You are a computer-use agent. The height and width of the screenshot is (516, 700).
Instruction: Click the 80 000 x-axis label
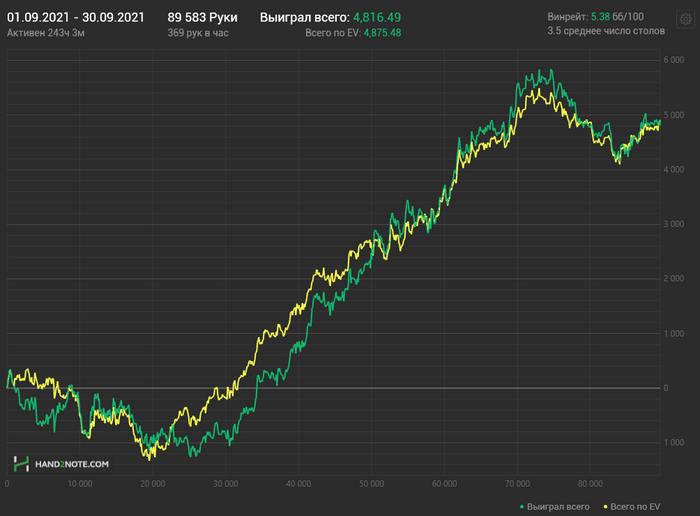[590, 484]
